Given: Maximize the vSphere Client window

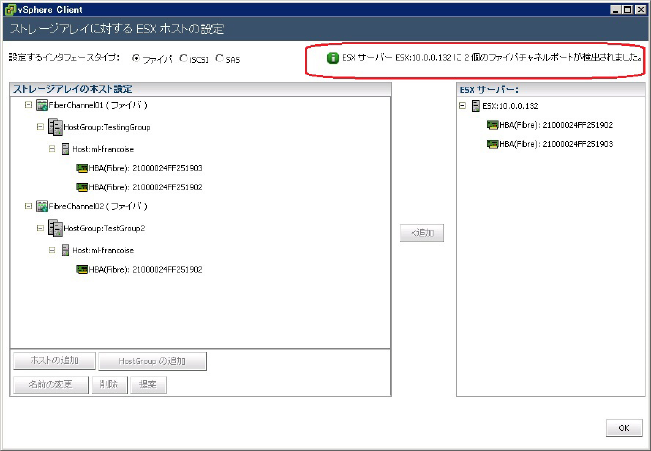Looking at the screenshot, I should click(x=628, y=10).
